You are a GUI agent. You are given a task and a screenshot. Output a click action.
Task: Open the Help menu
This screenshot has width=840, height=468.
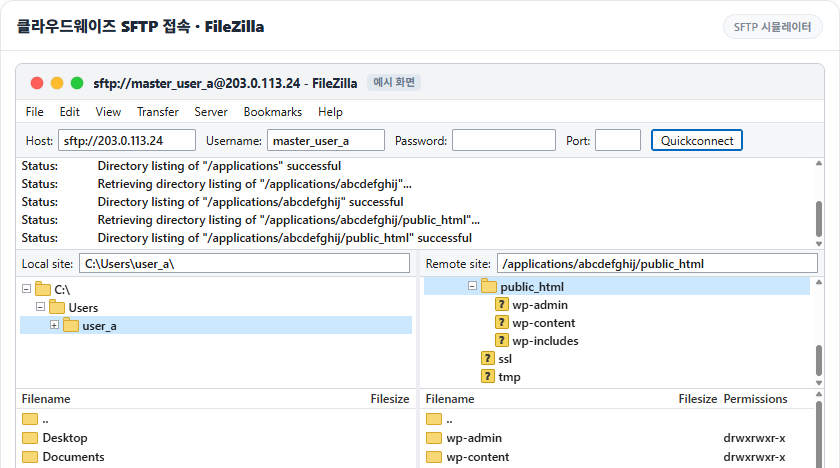[x=330, y=112]
